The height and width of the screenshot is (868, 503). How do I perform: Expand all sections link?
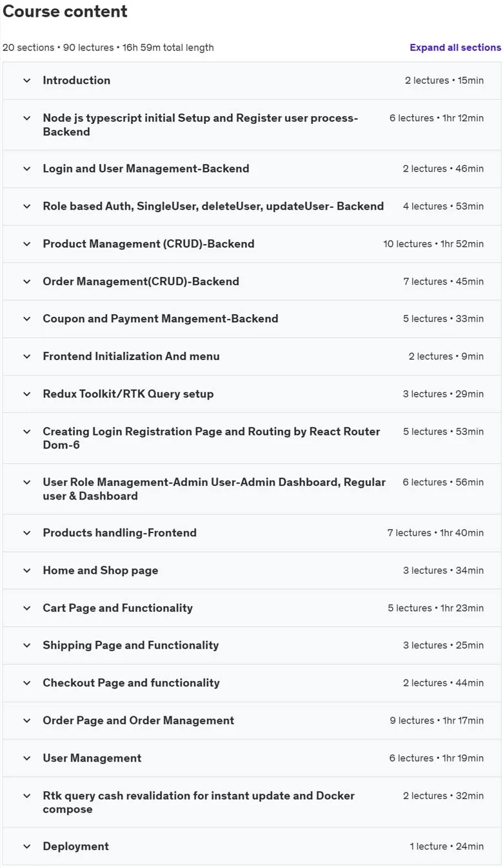(x=455, y=48)
